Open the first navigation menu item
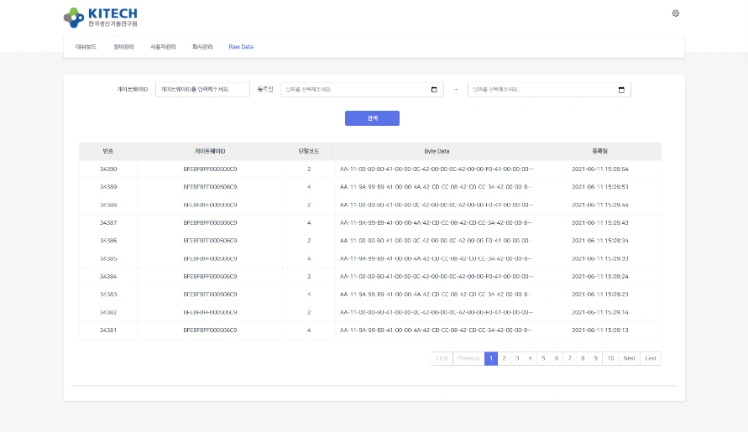748x432 pixels. pyautogui.click(x=86, y=47)
